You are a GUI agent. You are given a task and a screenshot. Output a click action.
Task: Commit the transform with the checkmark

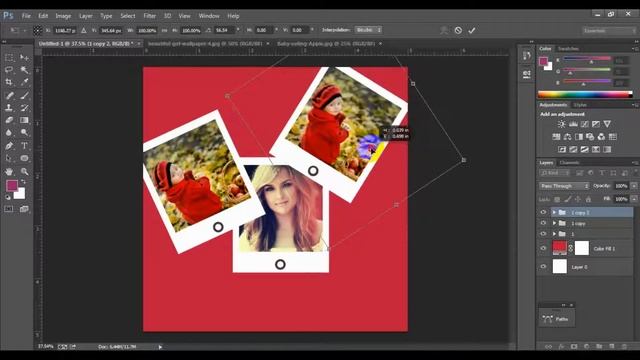click(x=472, y=30)
